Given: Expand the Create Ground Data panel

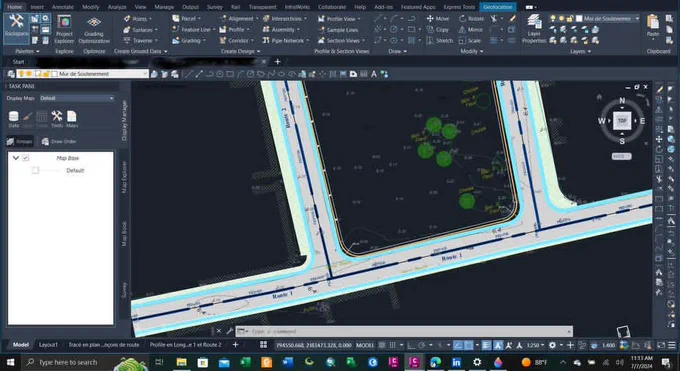Looking at the screenshot, I should [141, 51].
